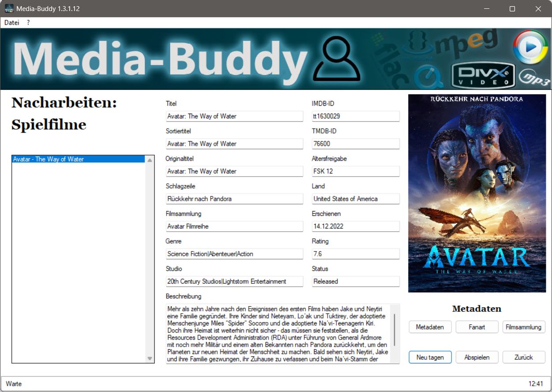Click into the Land field
552x392 pixels.
tap(356, 199)
